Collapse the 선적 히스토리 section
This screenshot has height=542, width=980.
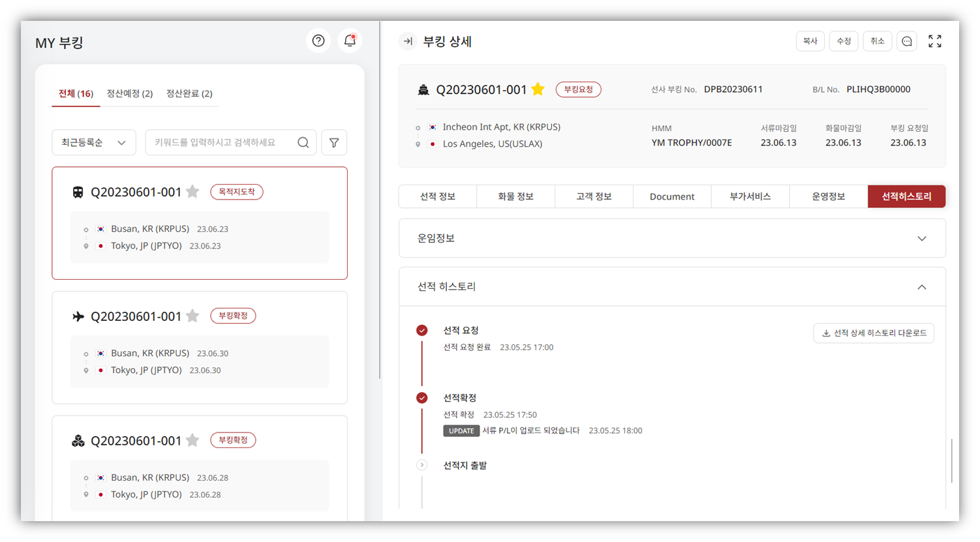coord(921,287)
